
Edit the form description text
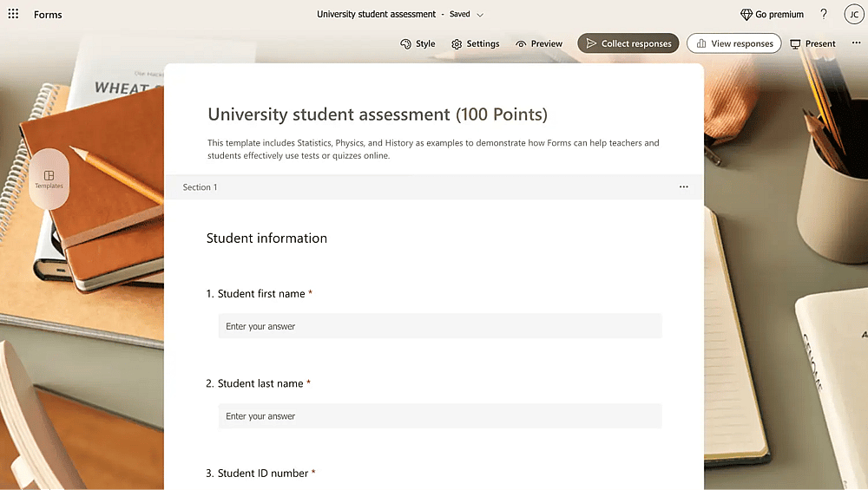(433, 149)
